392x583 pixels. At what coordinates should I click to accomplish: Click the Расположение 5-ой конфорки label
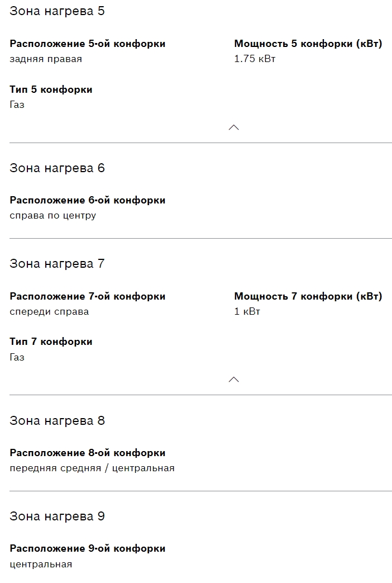point(88,44)
